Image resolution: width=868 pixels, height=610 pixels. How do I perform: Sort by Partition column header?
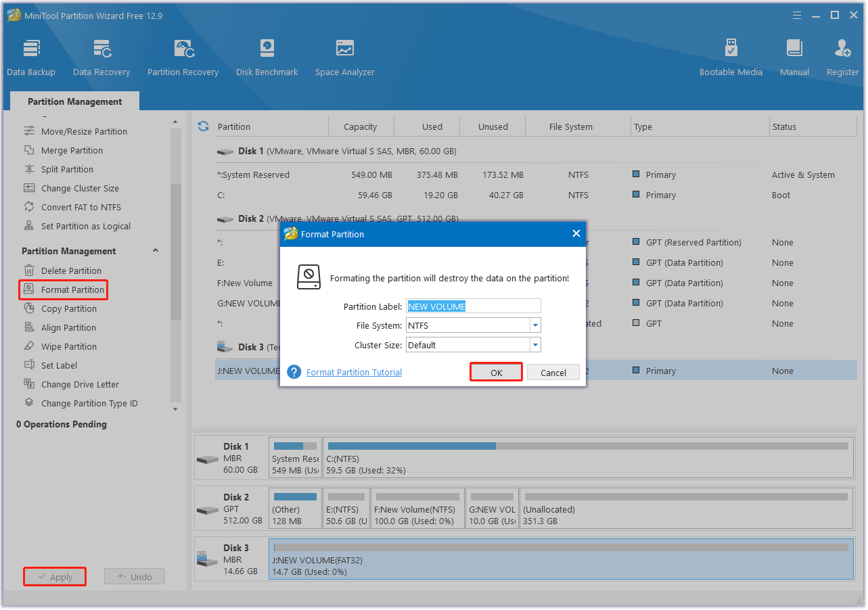click(271, 126)
